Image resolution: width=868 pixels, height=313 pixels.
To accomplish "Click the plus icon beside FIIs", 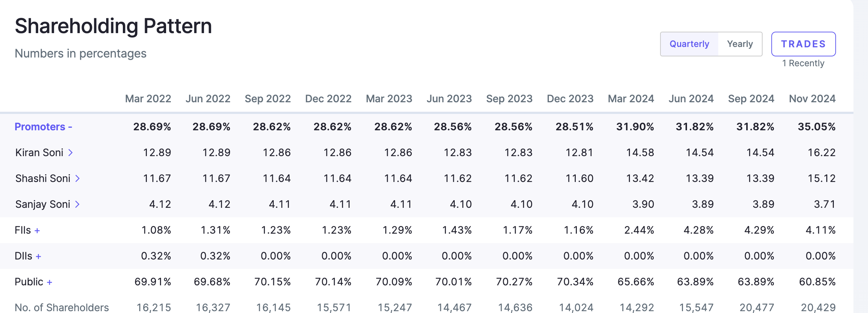I will click(x=37, y=230).
